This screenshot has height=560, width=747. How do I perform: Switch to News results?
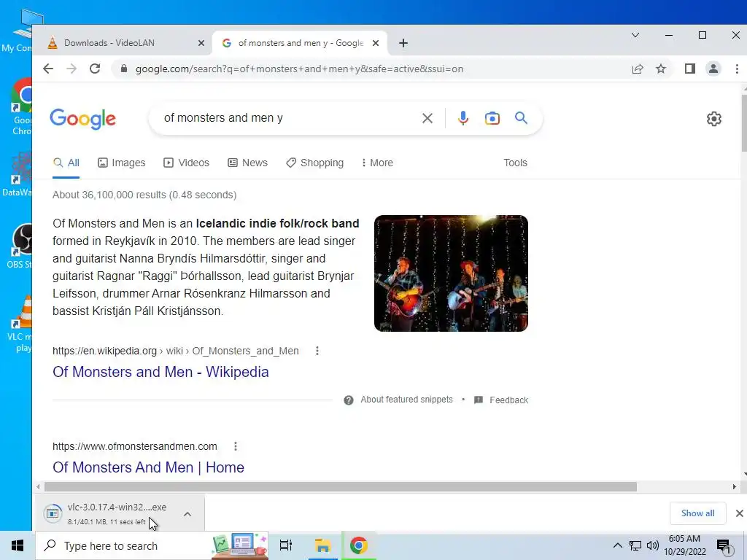pyautogui.click(x=248, y=163)
